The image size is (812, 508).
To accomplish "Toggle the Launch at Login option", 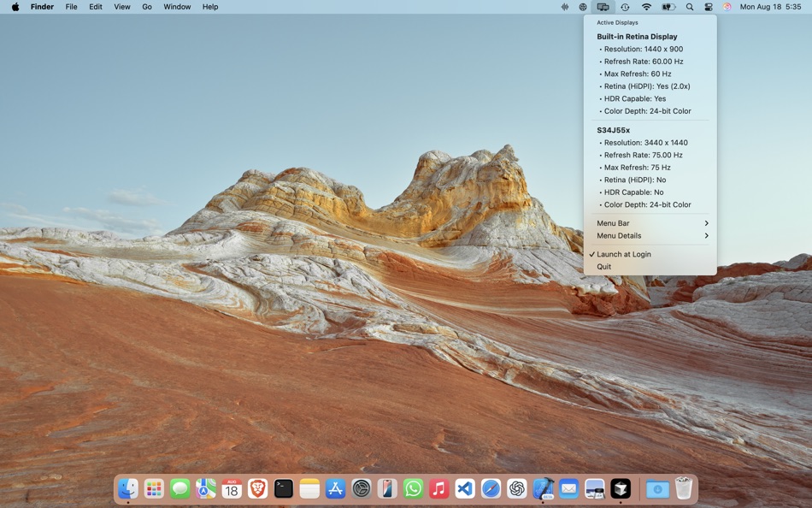I will pos(623,254).
